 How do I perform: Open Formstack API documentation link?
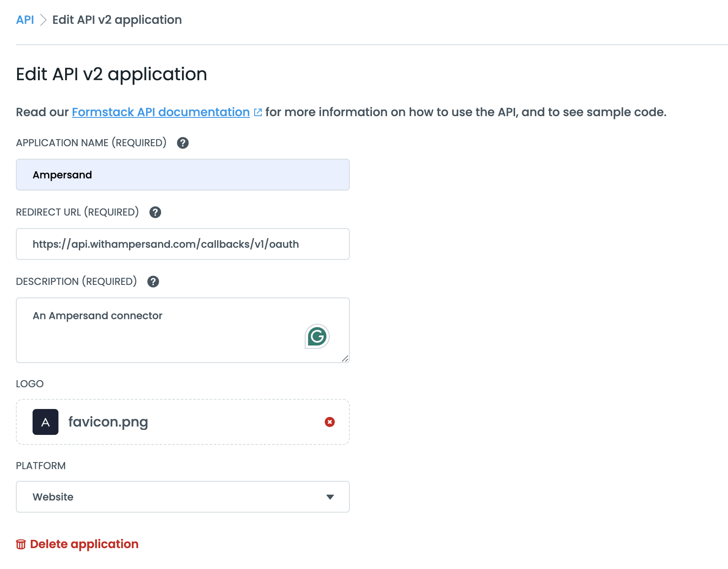(161, 112)
